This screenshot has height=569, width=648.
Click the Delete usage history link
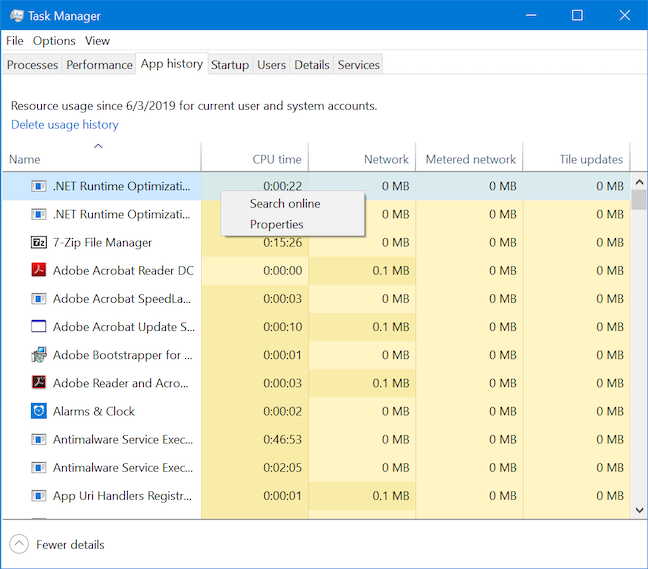point(64,124)
